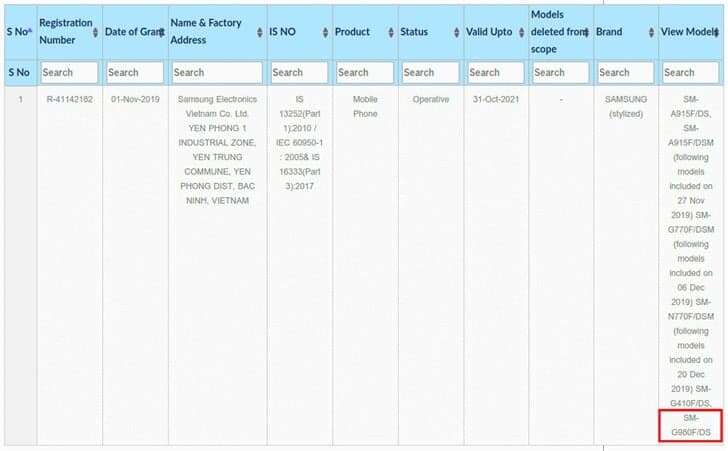Click the View Models column header
The image size is (728, 451).
coord(690,32)
